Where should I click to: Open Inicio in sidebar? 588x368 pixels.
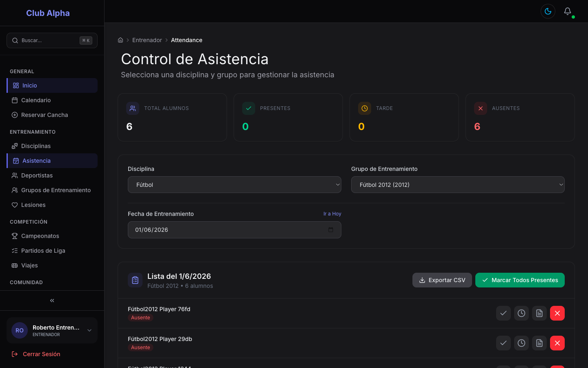point(52,85)
